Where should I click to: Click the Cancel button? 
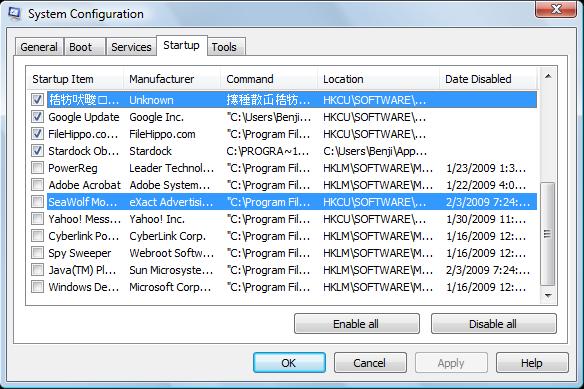click(x=370, y=363)
